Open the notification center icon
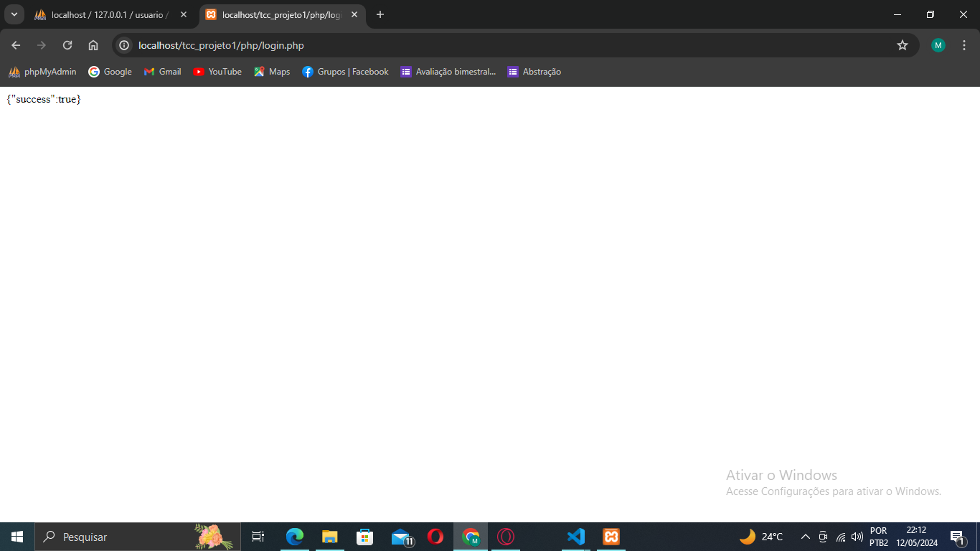 957,537
